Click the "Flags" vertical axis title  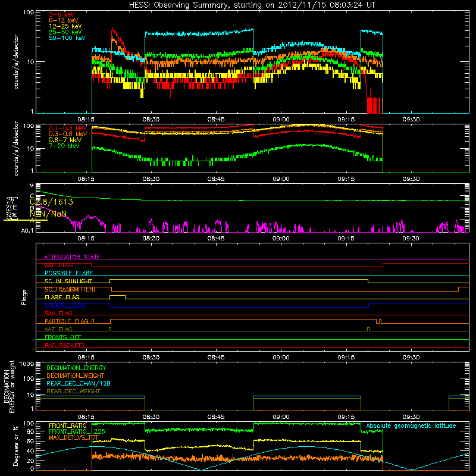[24, 297]
